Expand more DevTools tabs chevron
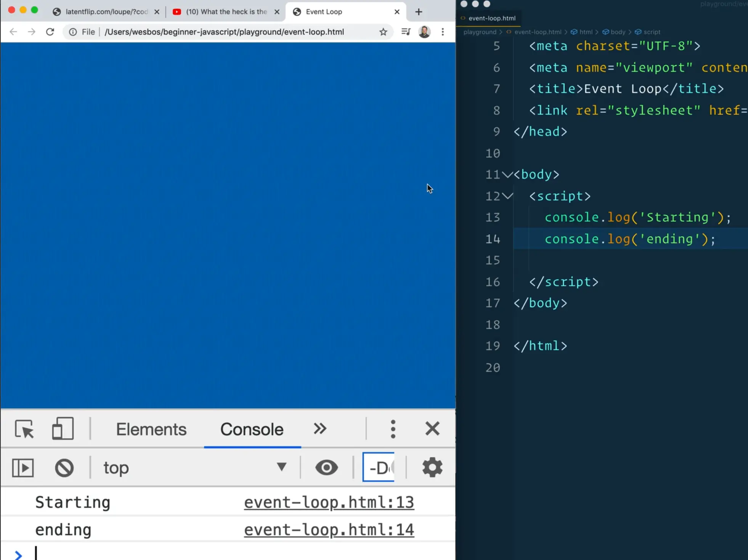The width and height of the screenshot is (748, 560). point(320,429)
